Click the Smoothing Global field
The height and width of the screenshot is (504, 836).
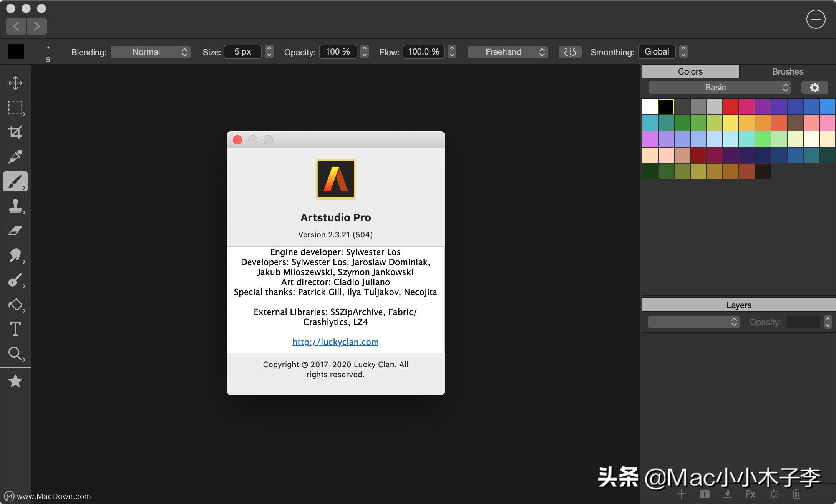(x=657, y=52)
